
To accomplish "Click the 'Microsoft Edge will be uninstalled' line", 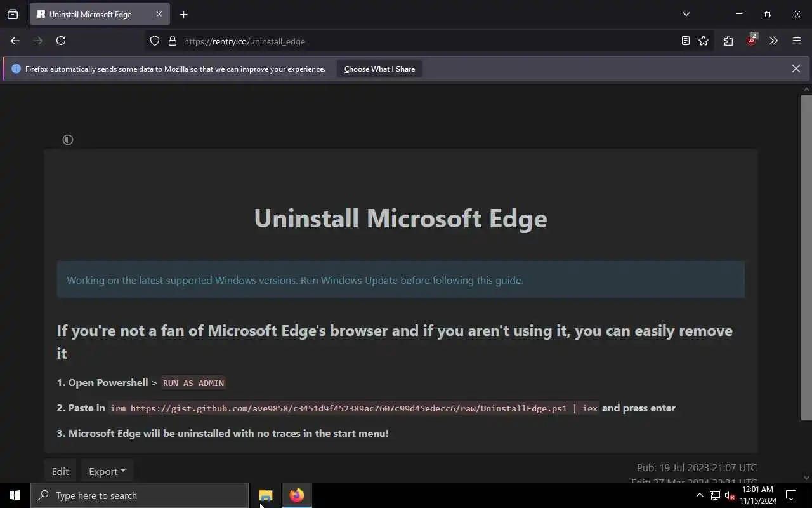I will point(223,433).
